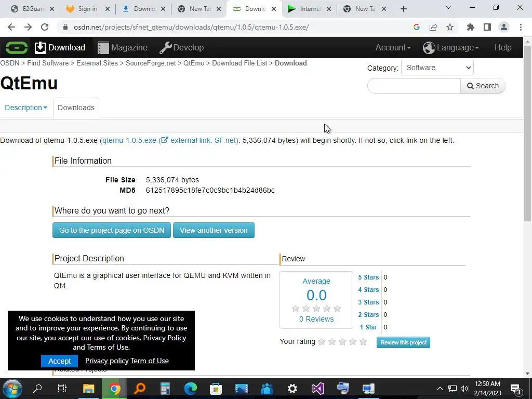The image size is (532, 399).
Task: Click the browser forward arrow
Action: tap(28, 27)
